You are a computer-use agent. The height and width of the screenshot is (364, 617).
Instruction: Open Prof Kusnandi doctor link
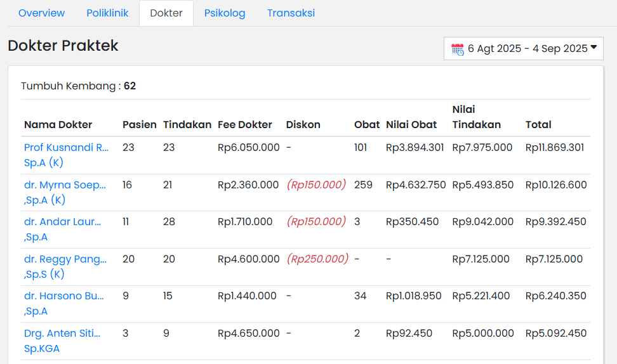tap(66, 148)
